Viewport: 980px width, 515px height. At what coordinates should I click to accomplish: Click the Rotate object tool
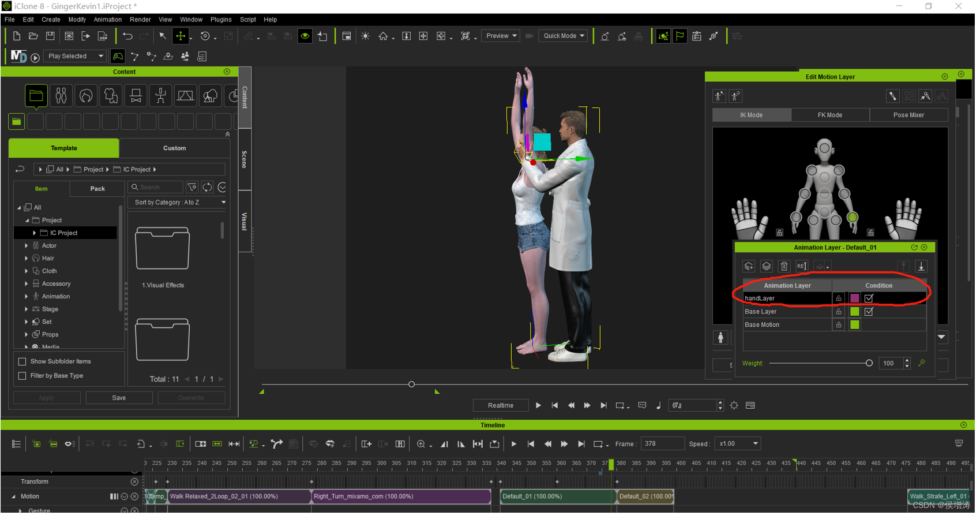tap(205, 36)
